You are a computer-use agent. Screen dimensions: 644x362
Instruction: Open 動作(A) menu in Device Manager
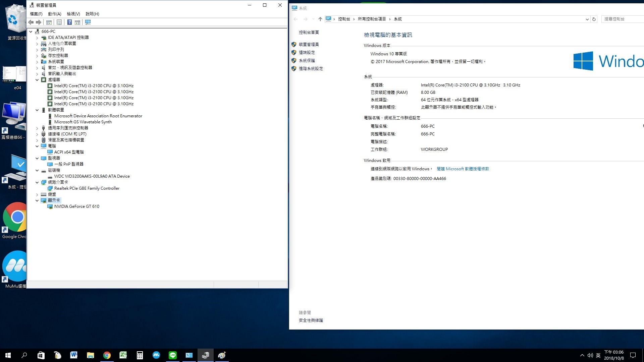(54, 14)
